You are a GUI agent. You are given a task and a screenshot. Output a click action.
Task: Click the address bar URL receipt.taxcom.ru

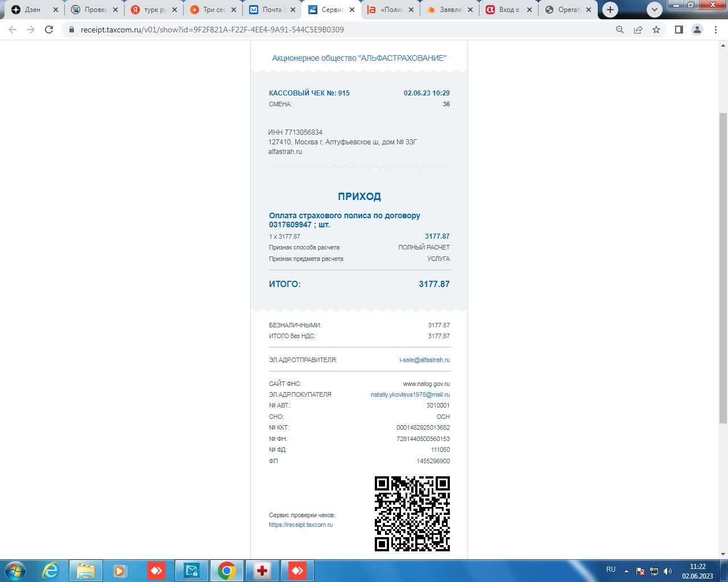click(212, 30)
